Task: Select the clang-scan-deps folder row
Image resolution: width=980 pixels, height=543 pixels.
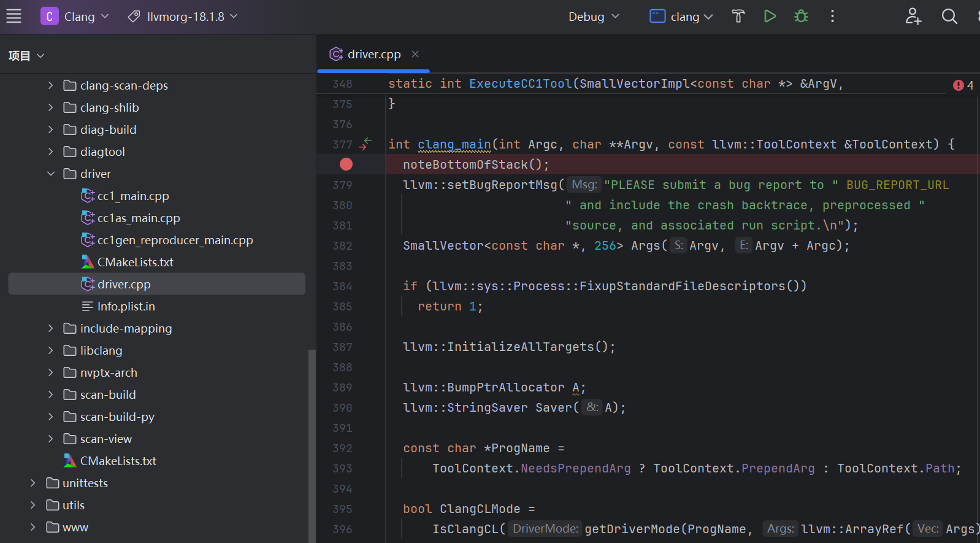Action: coord(157,85)
